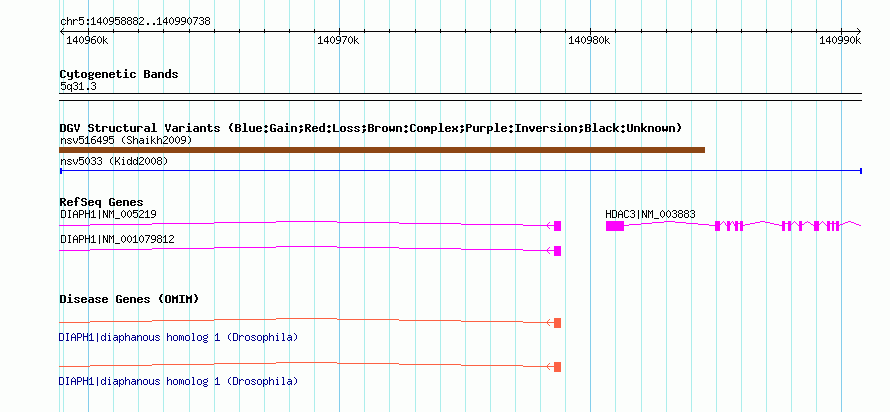This screenshot has height=412, width=890.
Task: Open DIAPH1|NM_001079812 gene label
Action: [117, 239]
